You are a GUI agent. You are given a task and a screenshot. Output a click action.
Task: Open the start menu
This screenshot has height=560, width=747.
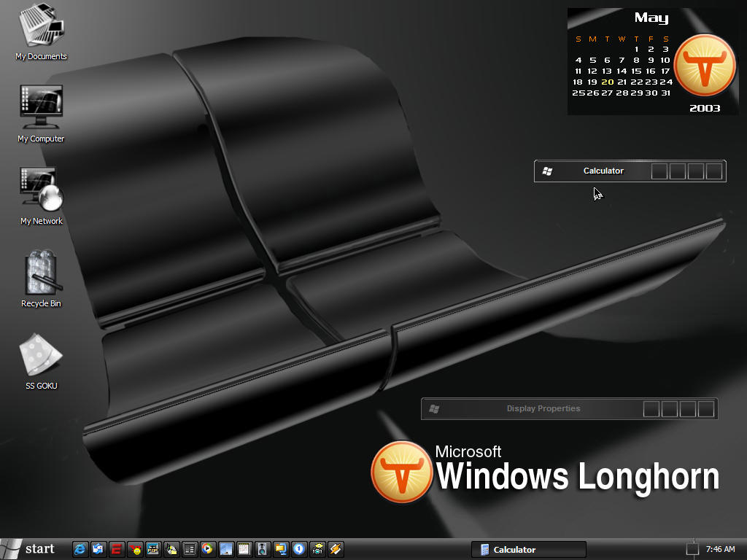pyautogui.click(x=28, y=549)
